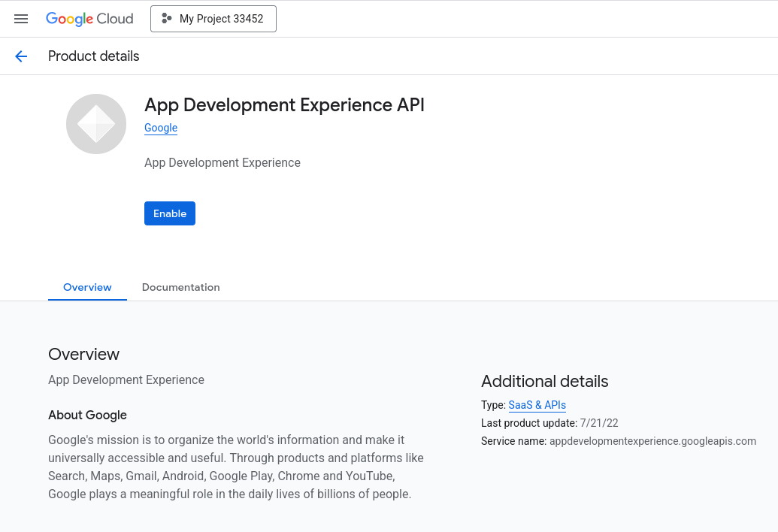Click the Google Cloud logo
This screenshot has width=778, height=532.
89,19
